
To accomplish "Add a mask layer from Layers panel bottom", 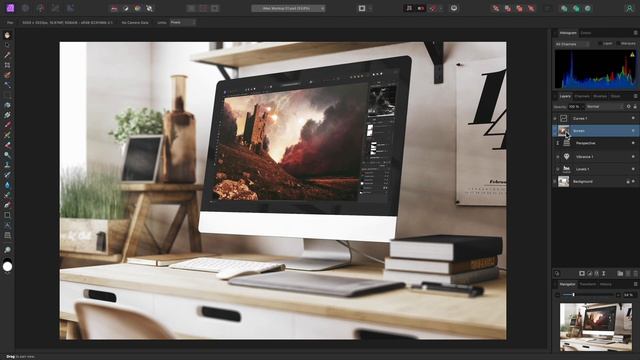I will (582, 273).
